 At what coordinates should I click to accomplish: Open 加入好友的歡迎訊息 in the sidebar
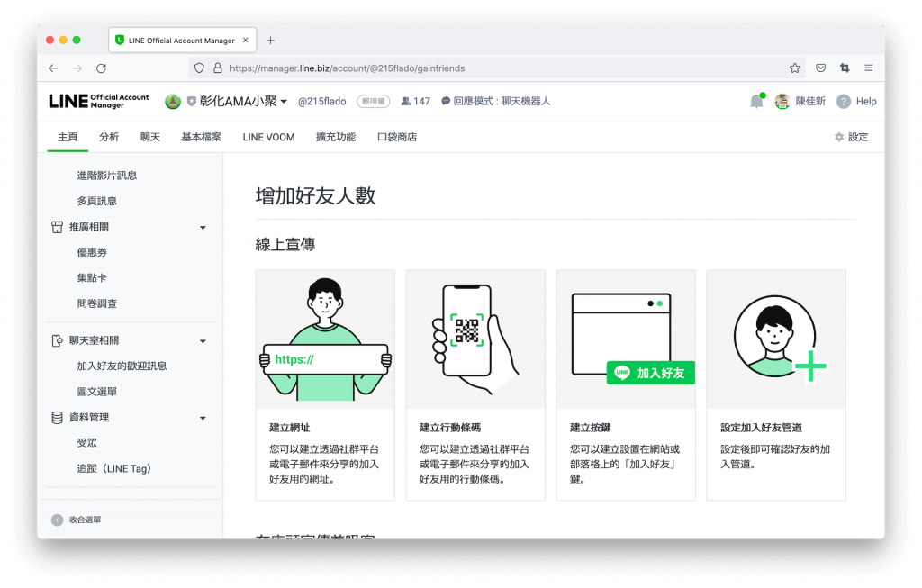(122, 366)
